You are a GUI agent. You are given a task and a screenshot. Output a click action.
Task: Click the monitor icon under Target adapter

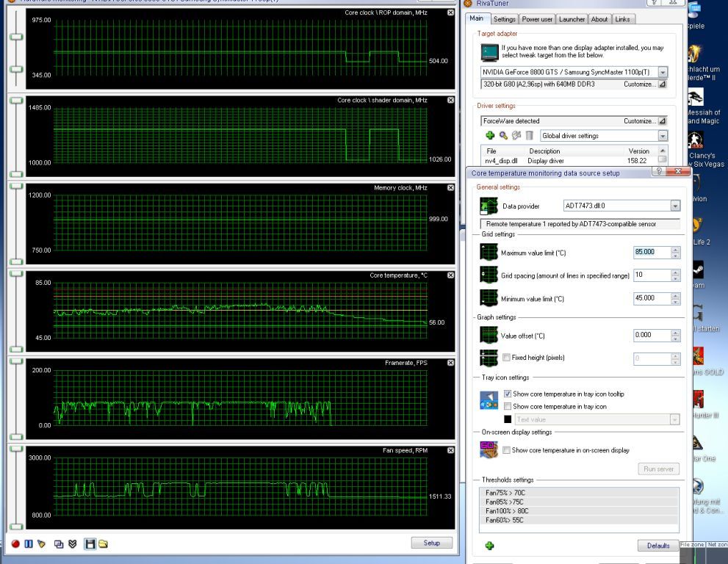click(489, 52)
